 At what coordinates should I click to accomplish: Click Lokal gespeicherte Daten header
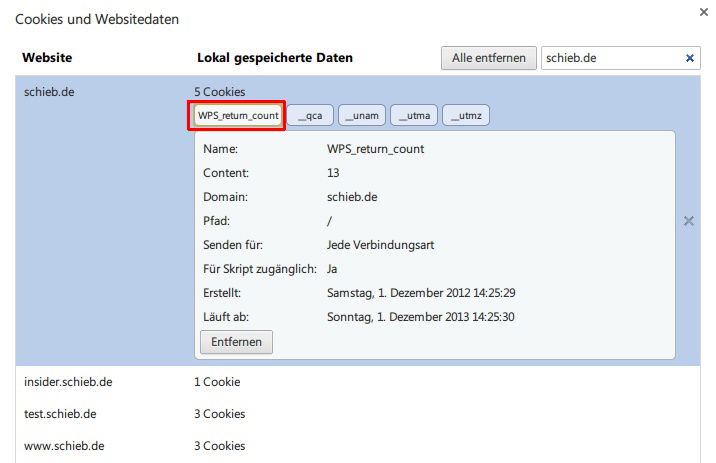click(275, 58)
